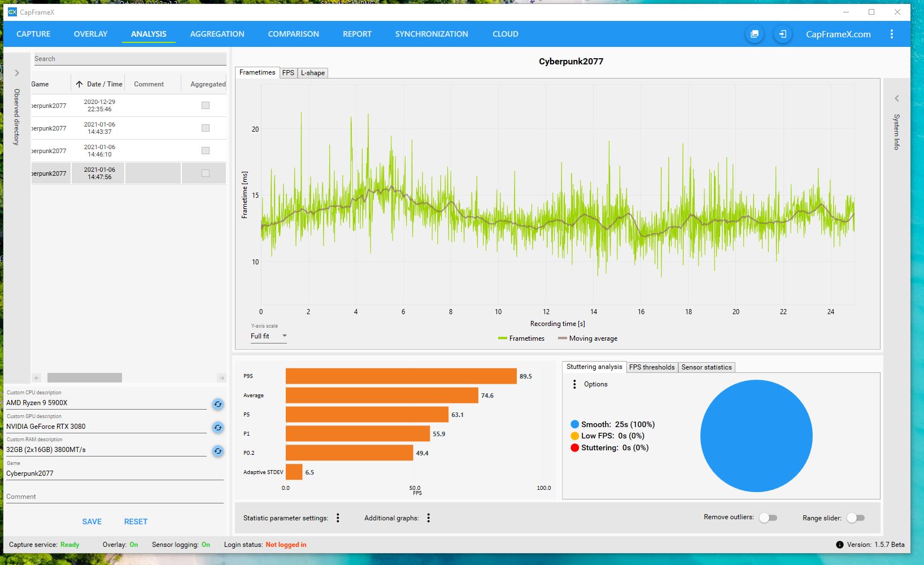Viewport: 924px width, 565px height.
Task: Expand the System Info panel
Action: [896, 98]
